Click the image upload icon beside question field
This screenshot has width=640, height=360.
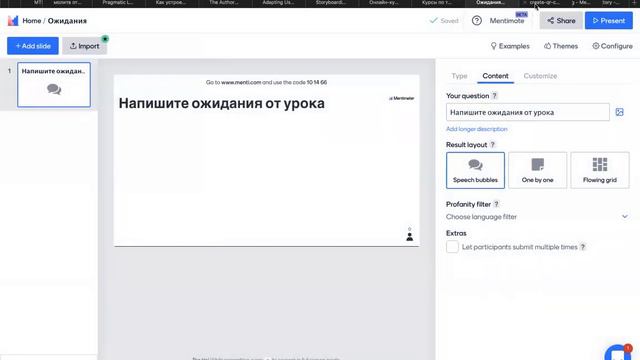(x=619, y=112)
